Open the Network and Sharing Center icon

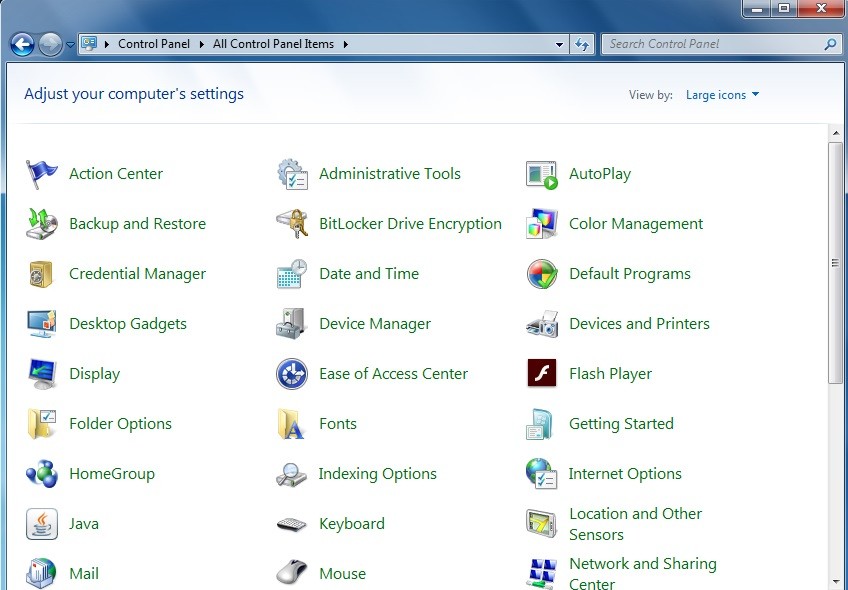pyautogui.click(x=542, y=573)
